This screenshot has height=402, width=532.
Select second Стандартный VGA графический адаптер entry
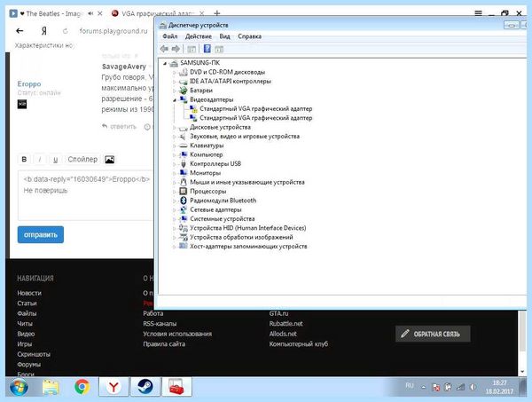[x=256, y=118]
